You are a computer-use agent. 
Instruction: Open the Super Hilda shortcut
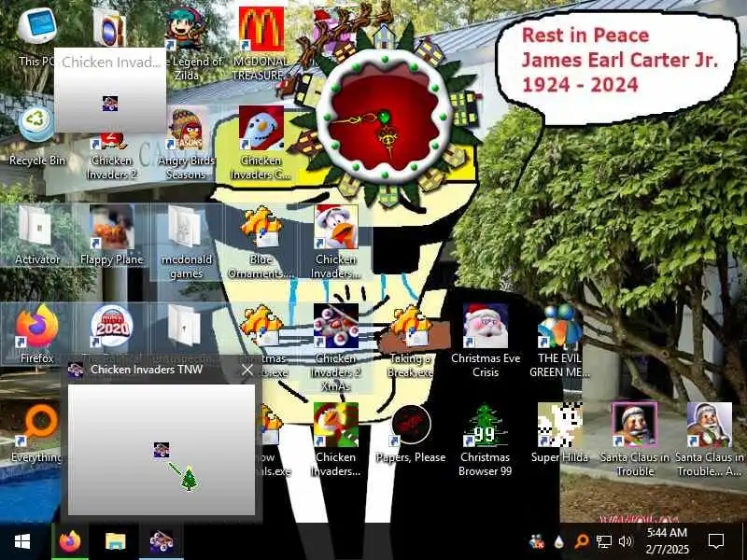pos(559,433)
